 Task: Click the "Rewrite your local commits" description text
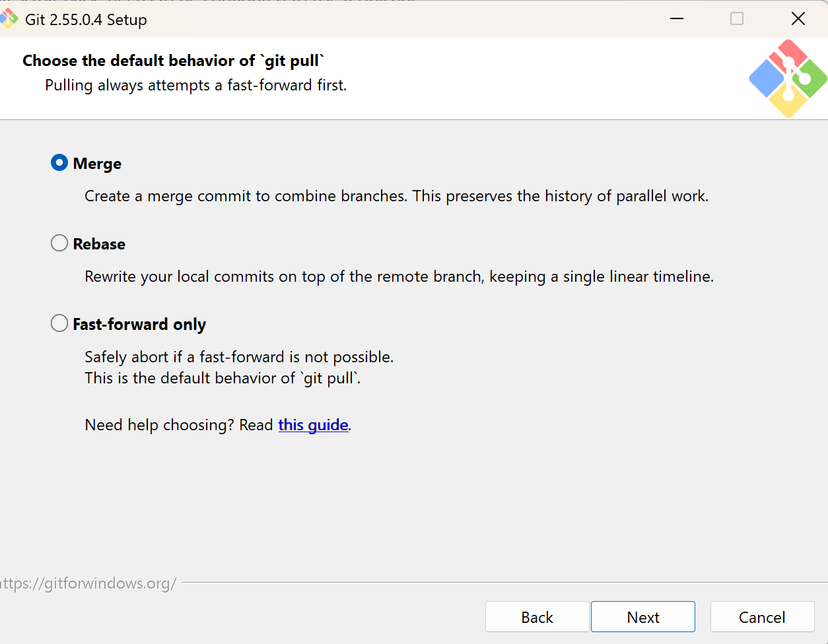pyautogui.click(x=399, y=276)
